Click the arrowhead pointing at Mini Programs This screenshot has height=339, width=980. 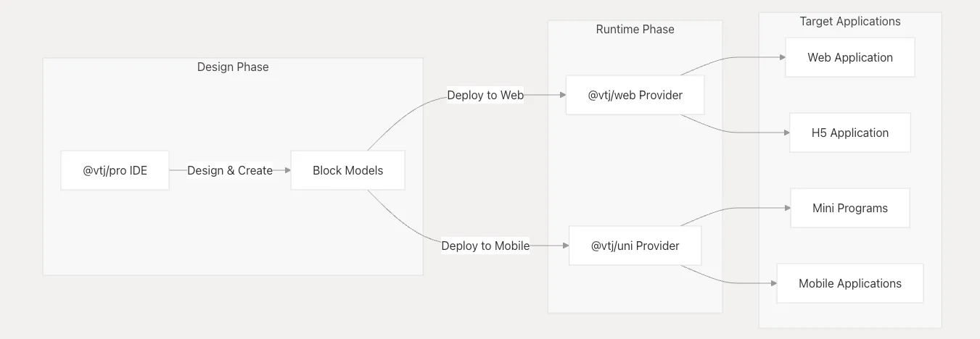coord(786,208)
